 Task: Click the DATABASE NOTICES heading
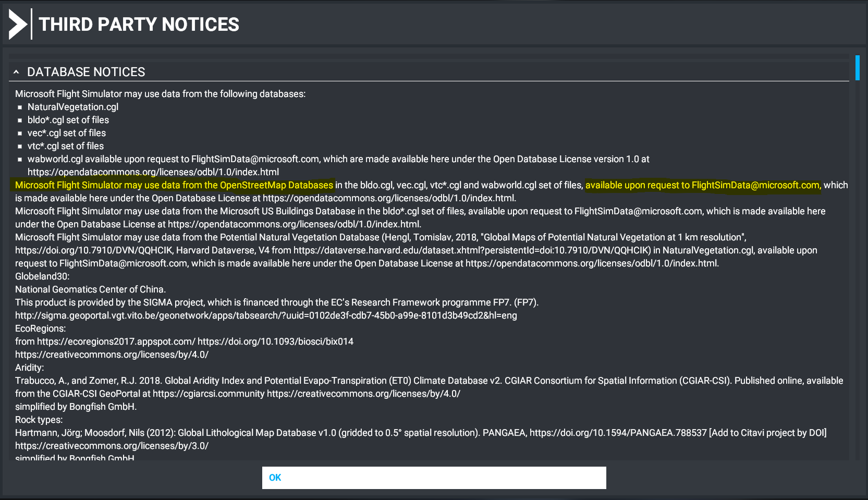coord(86,72)
